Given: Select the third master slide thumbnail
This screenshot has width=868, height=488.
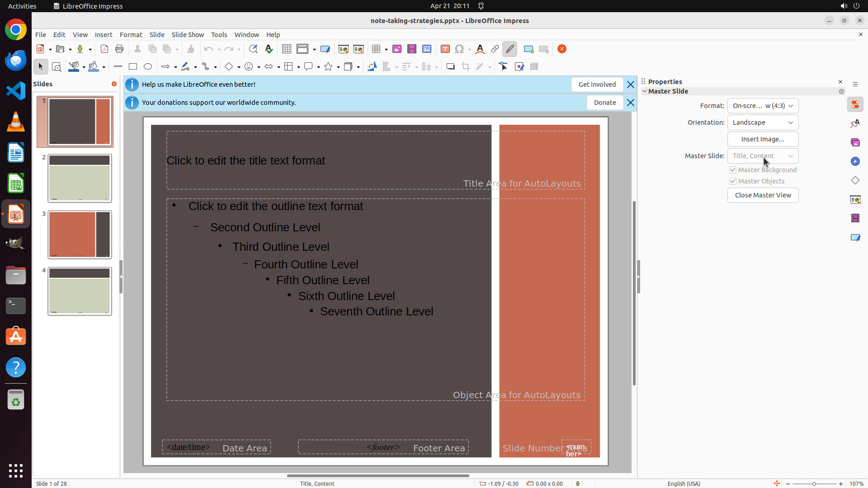Looking at the screenshot, I should tap(80, 235).
